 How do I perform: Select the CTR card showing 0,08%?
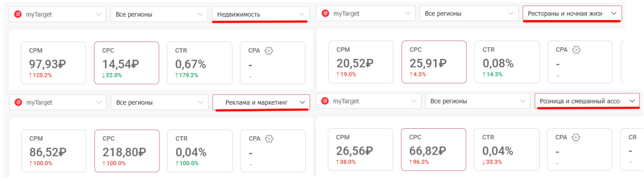point(507,62)
